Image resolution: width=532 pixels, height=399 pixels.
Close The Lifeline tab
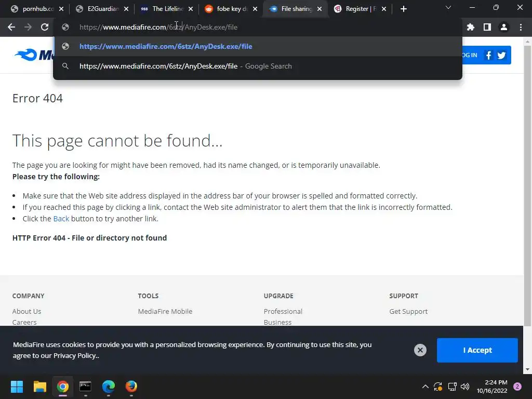pos(191,9)
